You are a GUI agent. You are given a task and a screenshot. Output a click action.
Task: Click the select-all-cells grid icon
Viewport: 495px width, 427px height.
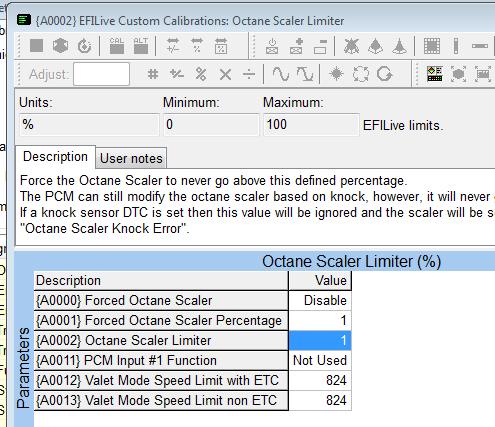tap(432, 46)
